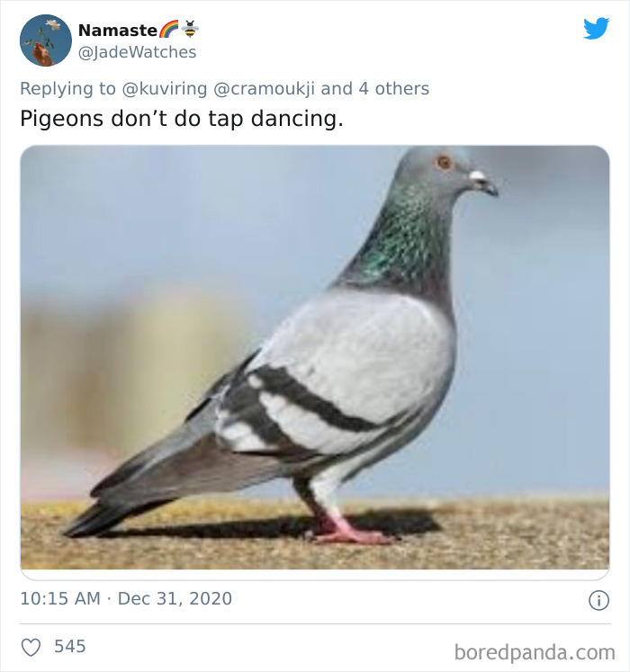Click the boredpanda.com watermark
The width and height of the screenshot is (630, 672).
(535, 652)
